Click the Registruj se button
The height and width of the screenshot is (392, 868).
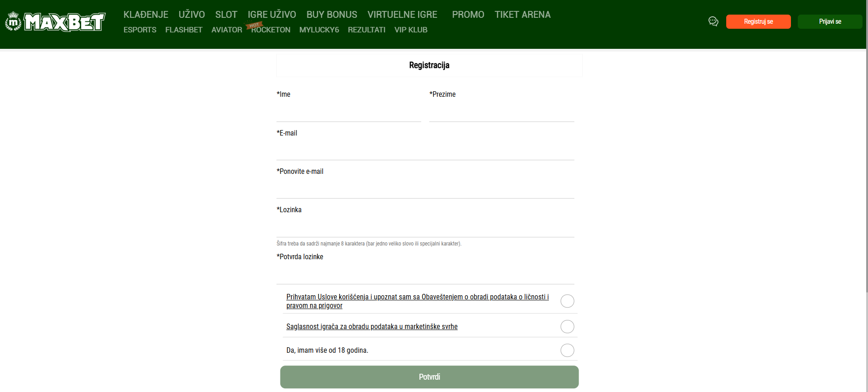758,21
